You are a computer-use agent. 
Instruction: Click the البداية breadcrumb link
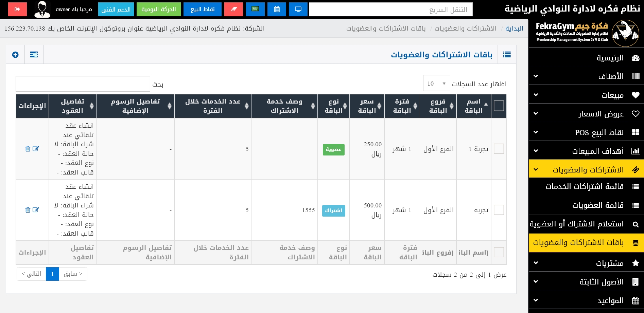[x=514, y=29]
